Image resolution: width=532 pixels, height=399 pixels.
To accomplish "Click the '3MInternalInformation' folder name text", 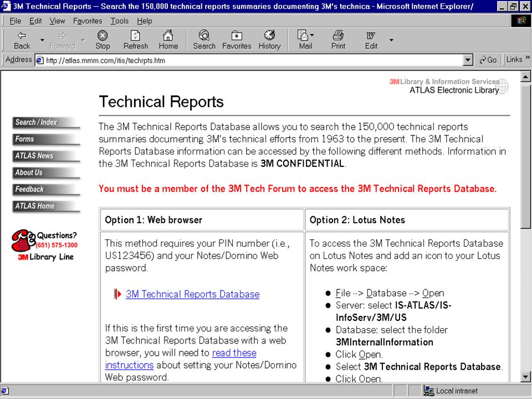I will pyautogui.click(x=385, y=342).
